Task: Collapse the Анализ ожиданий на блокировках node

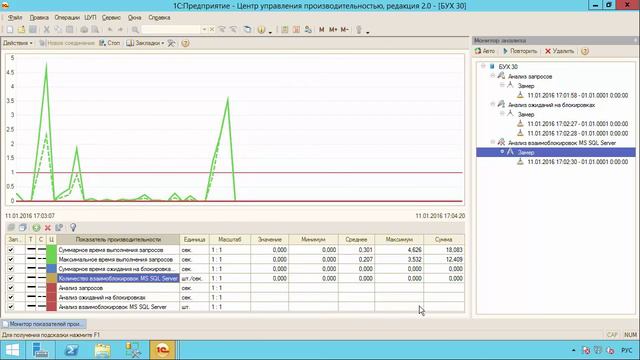Action: click(x=493, y=104)
